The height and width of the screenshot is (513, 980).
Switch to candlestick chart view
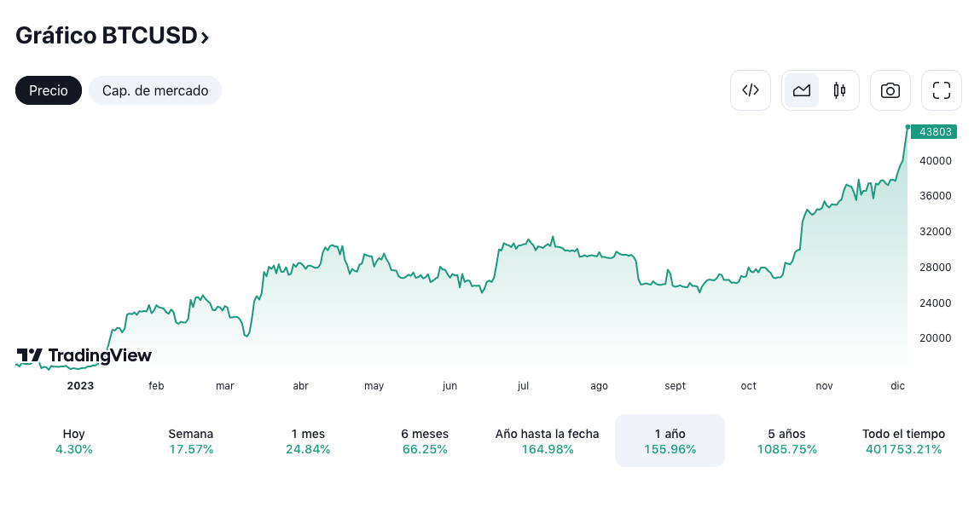[839, 90]
